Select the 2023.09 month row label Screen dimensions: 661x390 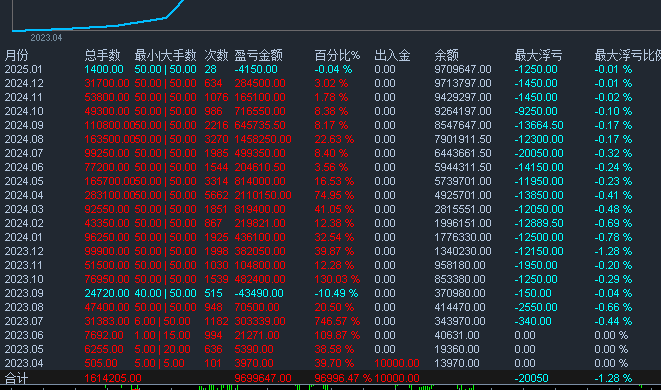(24, 293)
